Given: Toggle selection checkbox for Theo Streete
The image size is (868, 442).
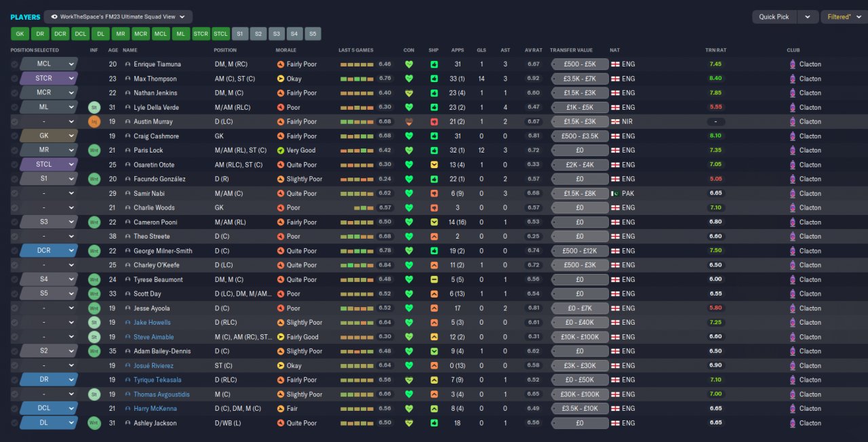Looking at the screenshot, I should pyautogui.click(x=14, y=237).
